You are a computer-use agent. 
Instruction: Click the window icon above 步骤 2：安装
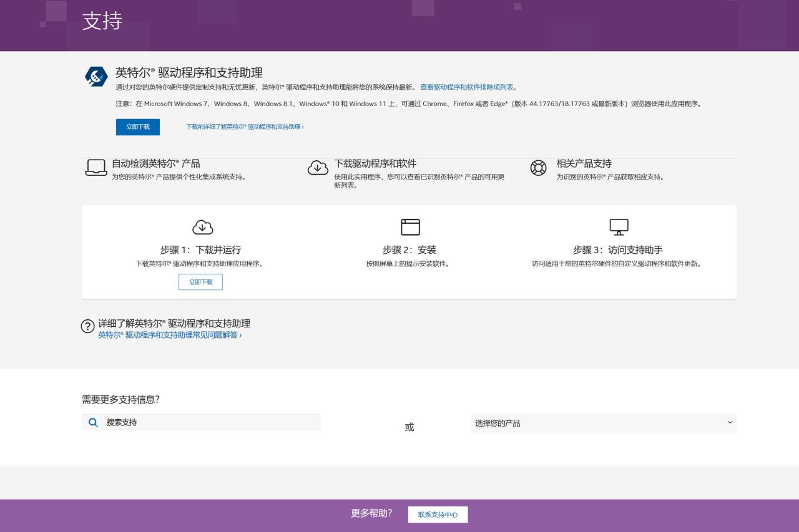point(410,227)
